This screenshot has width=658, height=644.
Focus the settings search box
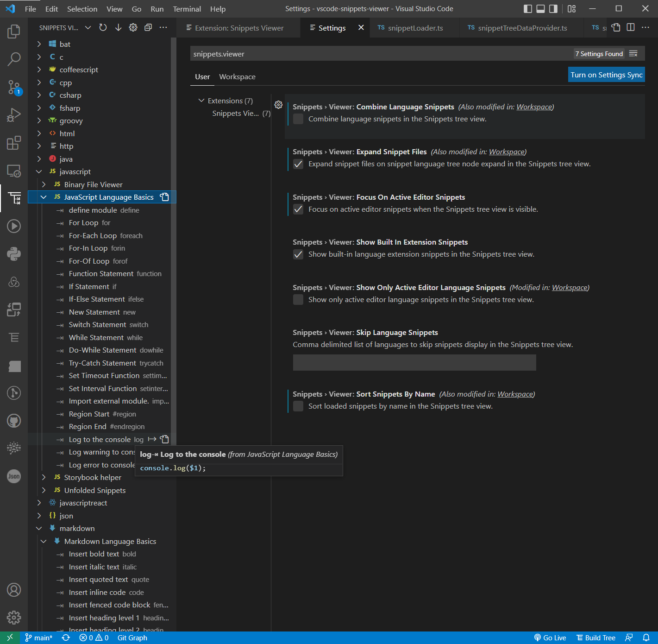click(381, 54)
